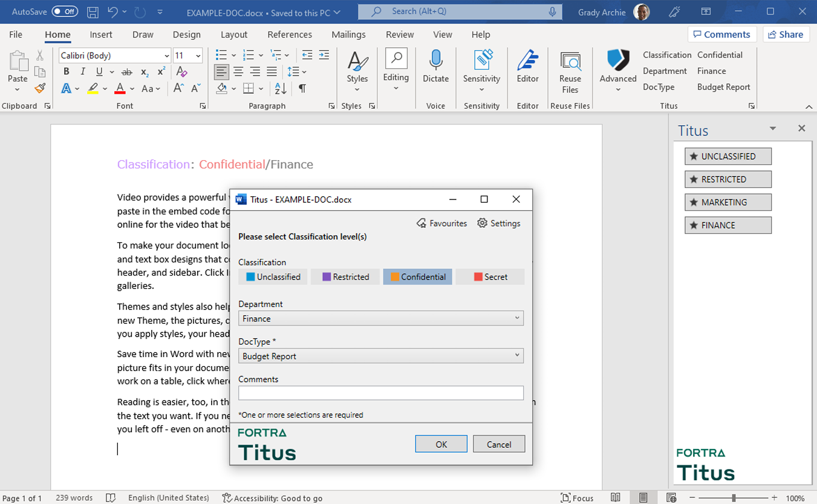Viewport: 817px width, 504px height.
Task: Open the Sensitivity labels tool
Action: pos(481,68)
